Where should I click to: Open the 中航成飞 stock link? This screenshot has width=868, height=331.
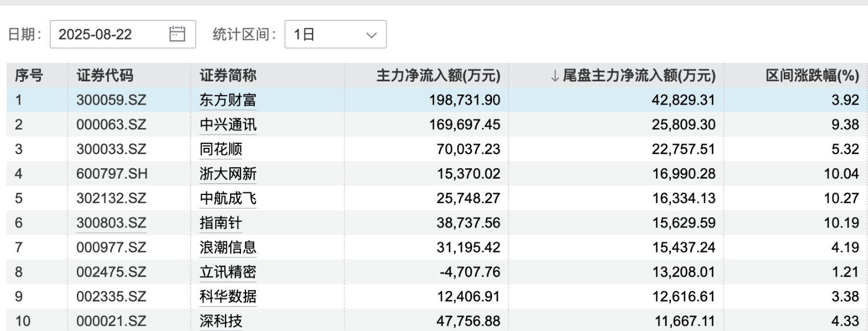click(228, 198)
